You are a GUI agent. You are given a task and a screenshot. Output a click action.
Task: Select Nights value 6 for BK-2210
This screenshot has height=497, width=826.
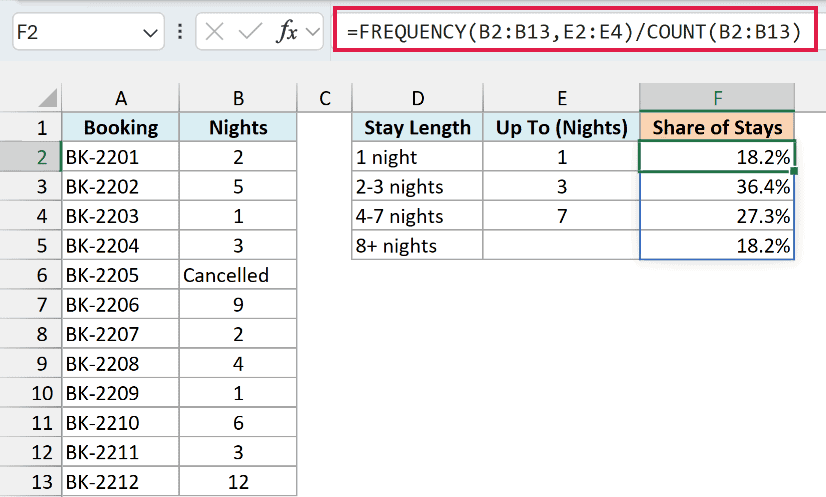click(x=238, y=423)
